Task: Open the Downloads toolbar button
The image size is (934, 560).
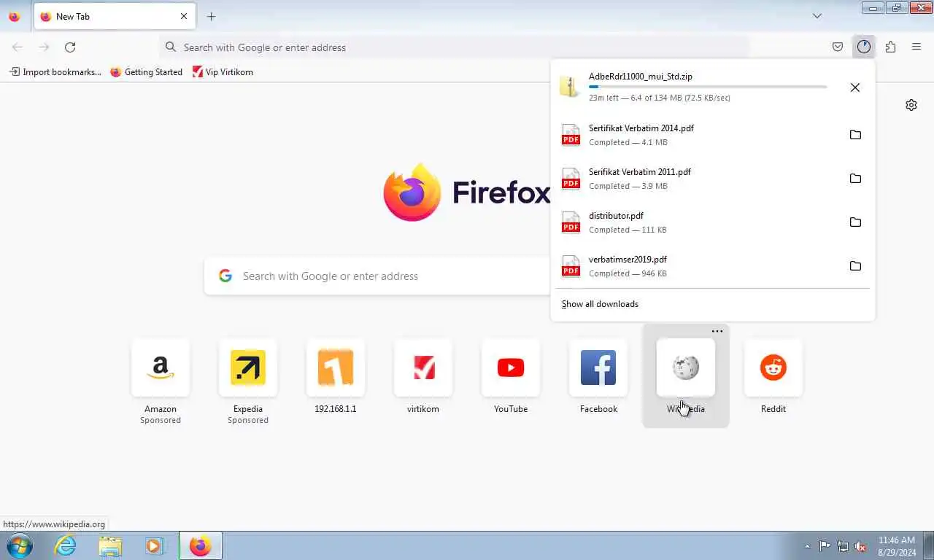Action: 864,47
